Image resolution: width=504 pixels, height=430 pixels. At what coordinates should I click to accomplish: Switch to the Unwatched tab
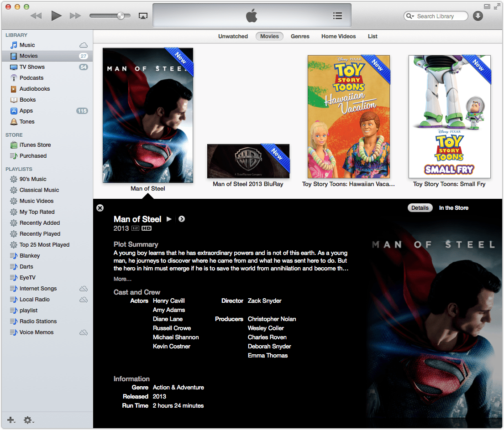click(233, 36)
